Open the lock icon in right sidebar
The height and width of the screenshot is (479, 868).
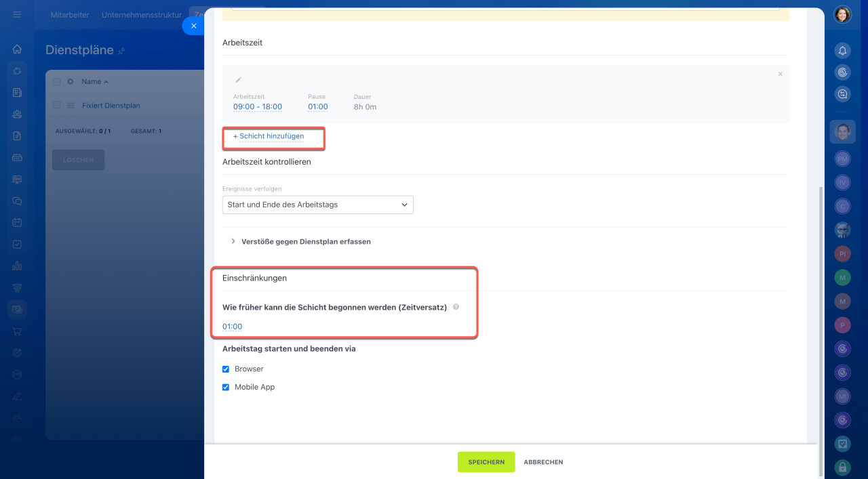(842, 467)
